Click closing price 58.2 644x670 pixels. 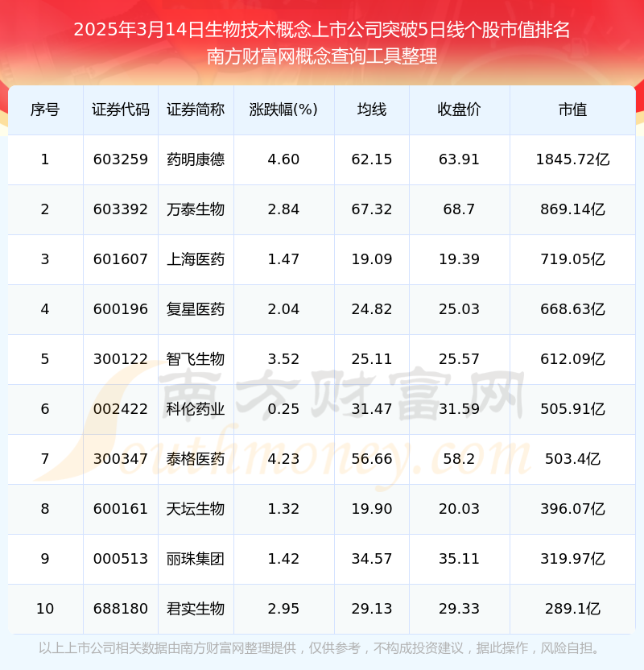point(459,459)
